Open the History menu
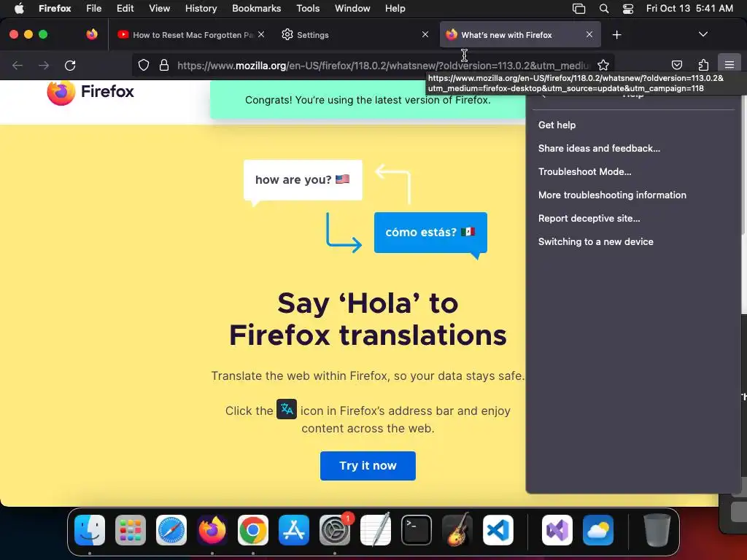 click(201, 8)
